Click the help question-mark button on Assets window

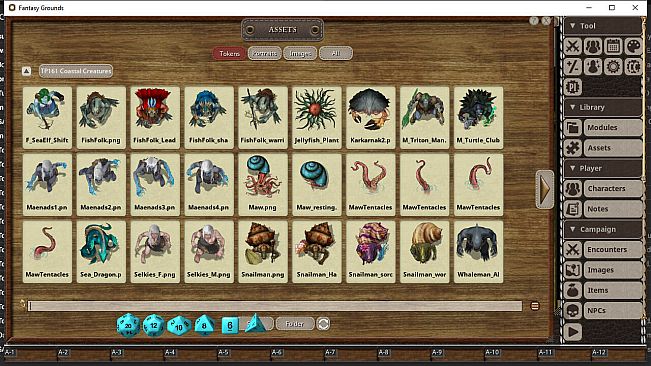(534, 21)
